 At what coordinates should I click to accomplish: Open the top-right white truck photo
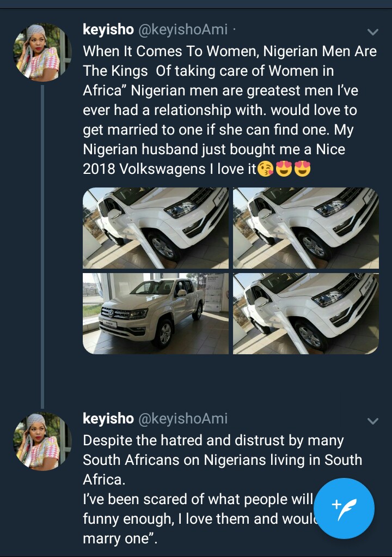tap(305, 228)
